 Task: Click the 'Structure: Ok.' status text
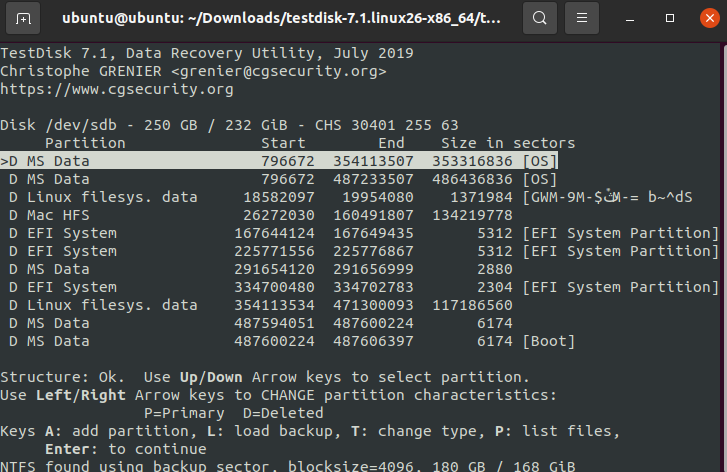[63, 377]
